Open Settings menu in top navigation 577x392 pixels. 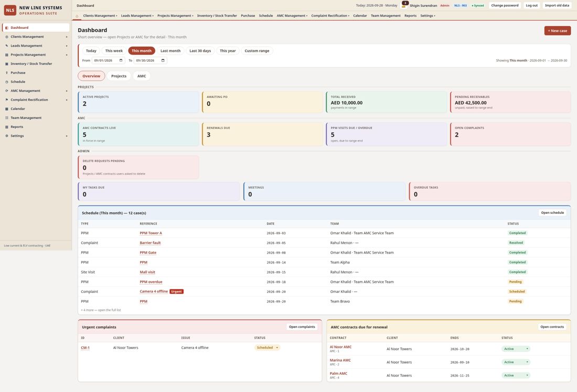pyautogui.click(x=428, y=16)
